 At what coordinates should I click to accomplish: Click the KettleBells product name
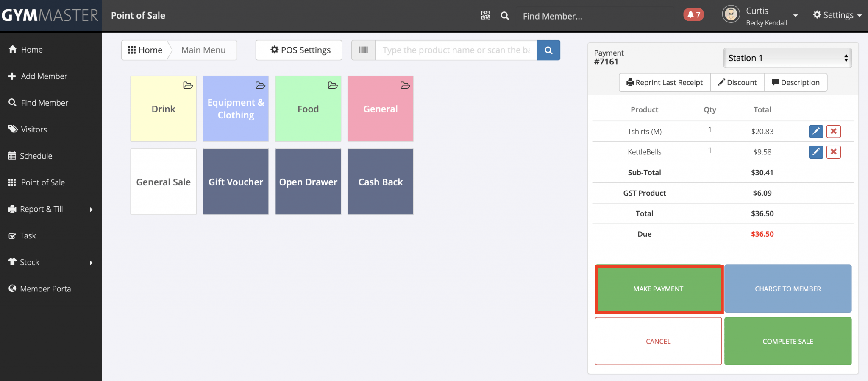645,152
